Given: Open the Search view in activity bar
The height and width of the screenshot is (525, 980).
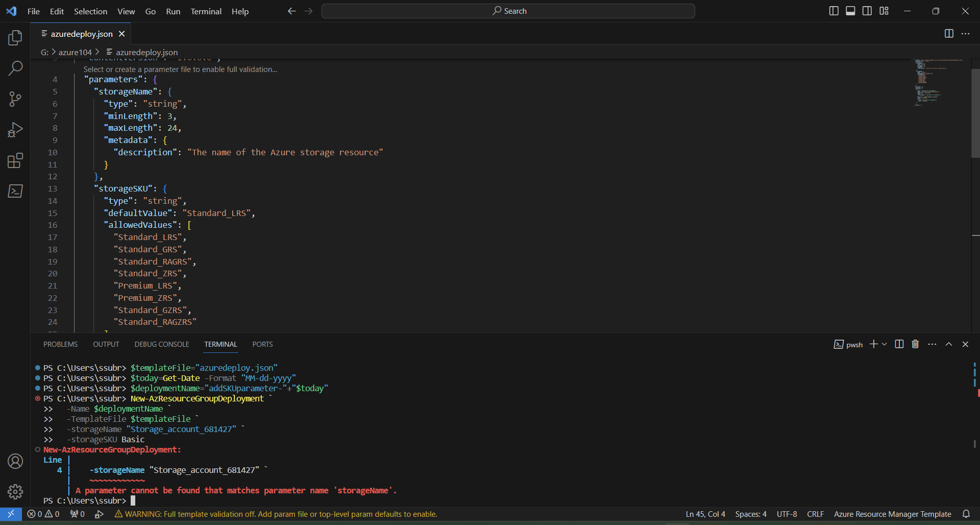Looking at the screenshot, I should point(15,68).
